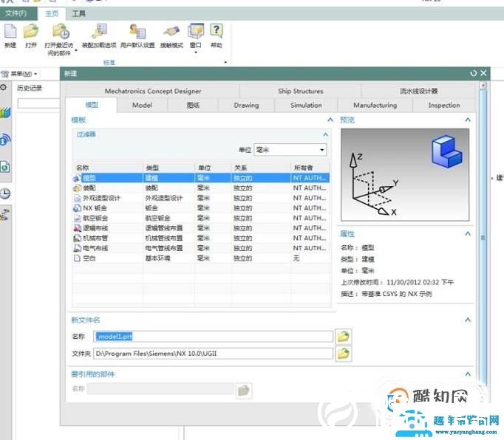504x440 pixels.
Task: Click the 帮助 help question-mark icon
Action: pyautogui.click(x=217, y=32)
